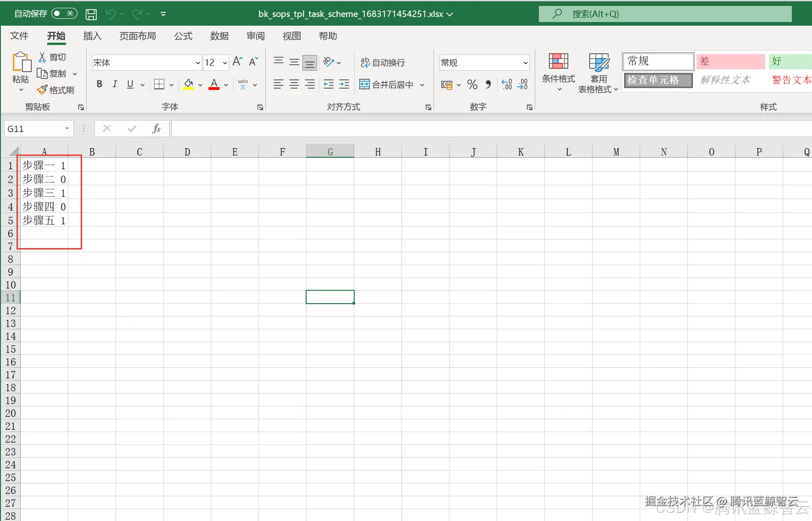Increase the cell indent
Viewport: 812px width, 521px height.
[344, 84]
